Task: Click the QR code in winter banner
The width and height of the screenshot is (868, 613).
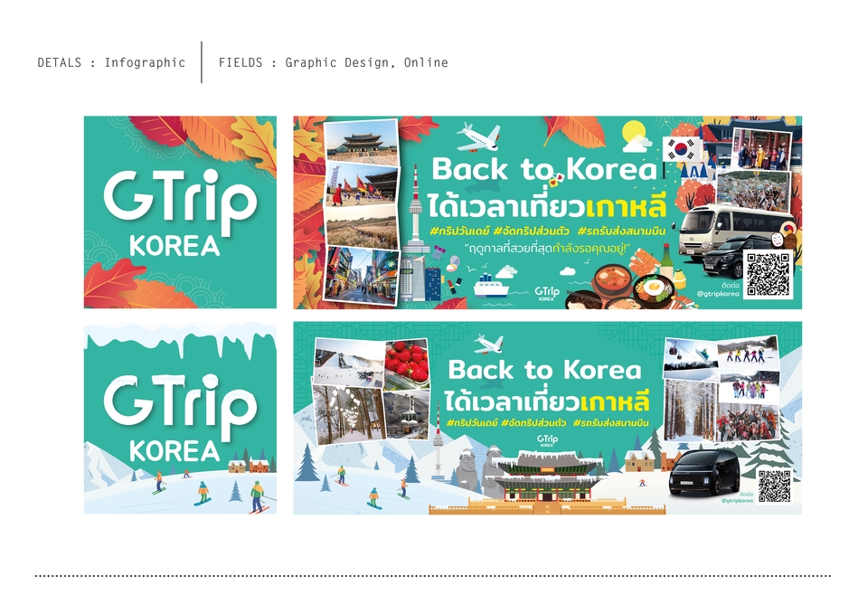Action: pyautogui.click(x=774, y=486)
